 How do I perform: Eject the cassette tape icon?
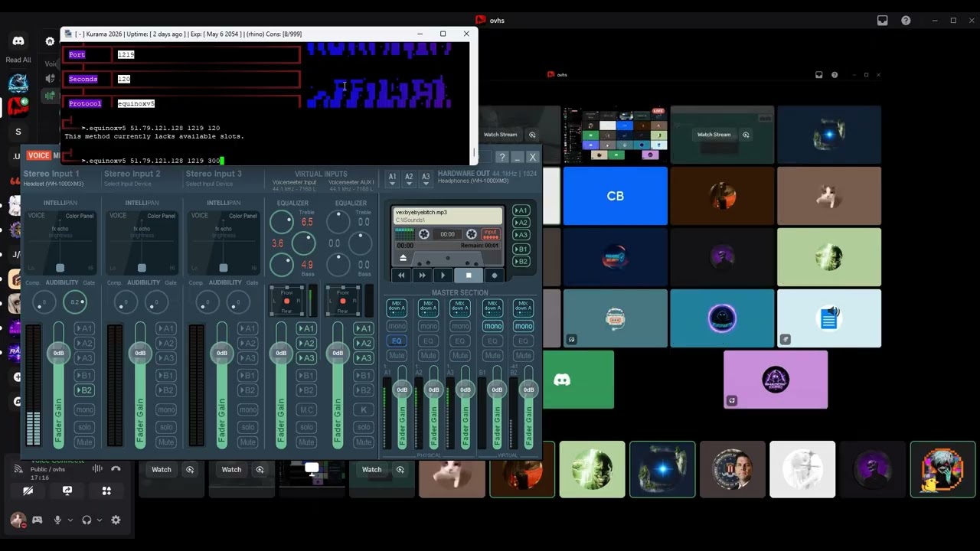pos(403,258)
